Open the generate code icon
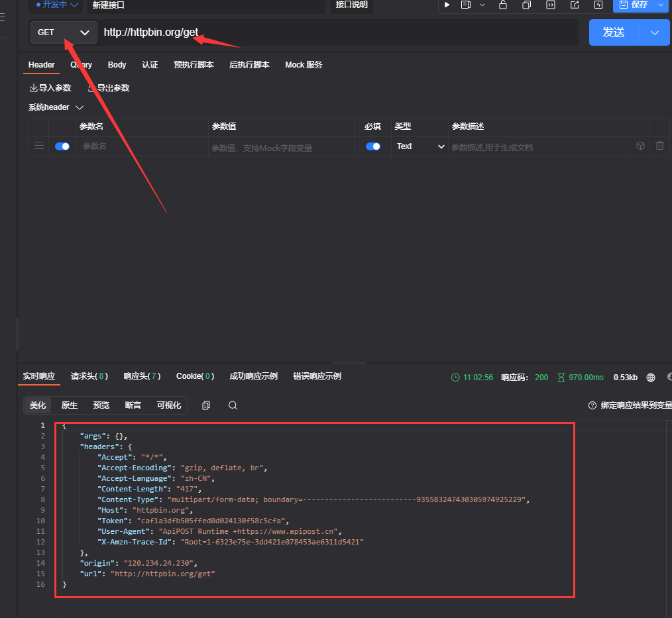Screen dimensions: 672x618 pyautogui.click(x=551, y=5)
